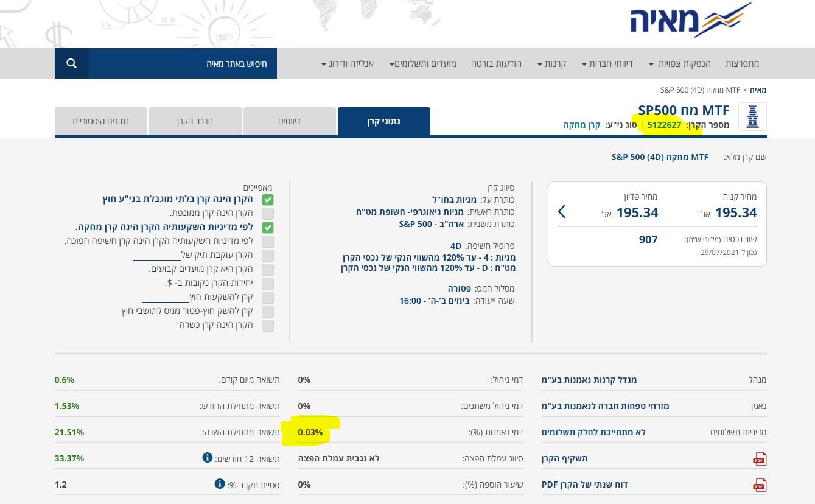Toggle the checkbox קרן חשיפה הפוכה
The height and width of the screenshot is (504, 815).
pyautogui.click(x=268, y=242)
